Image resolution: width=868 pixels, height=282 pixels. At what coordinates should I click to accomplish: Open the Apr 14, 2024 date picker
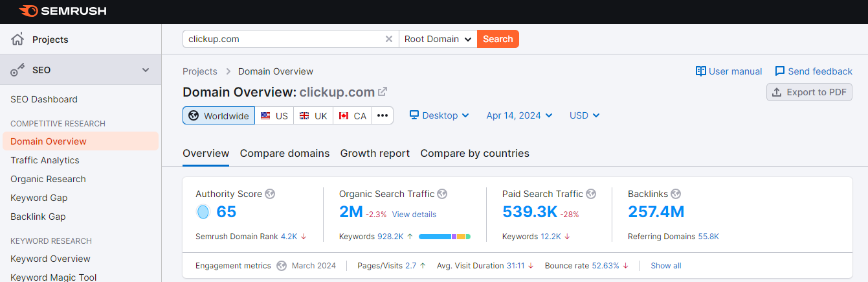click(519, 115)
